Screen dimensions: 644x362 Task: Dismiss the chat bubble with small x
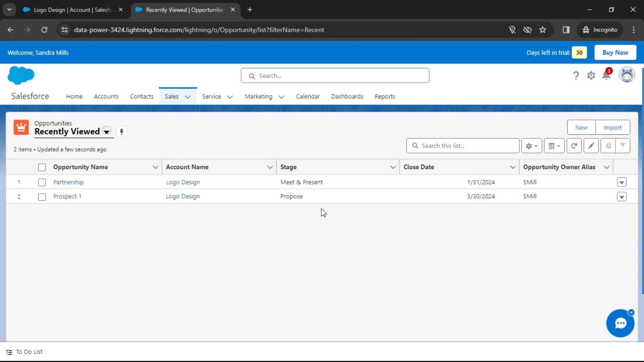pyautogui.click(x=631, y=312)
